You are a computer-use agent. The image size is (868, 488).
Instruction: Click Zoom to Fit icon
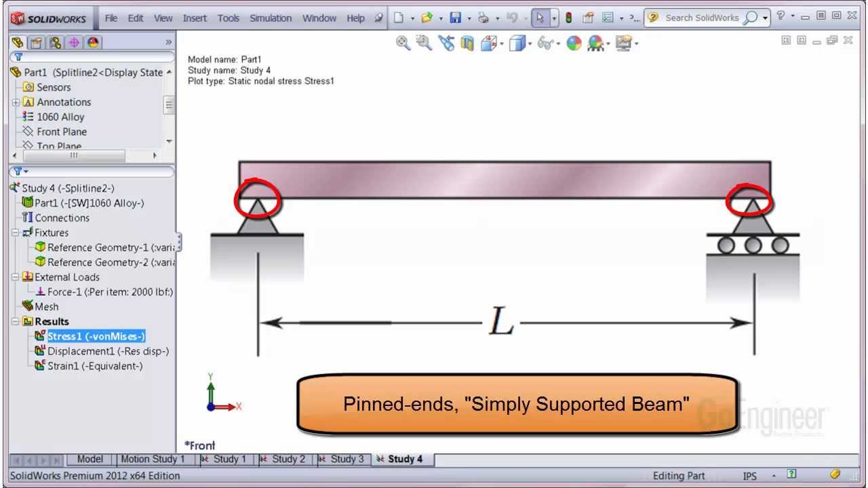click(403, 43)
